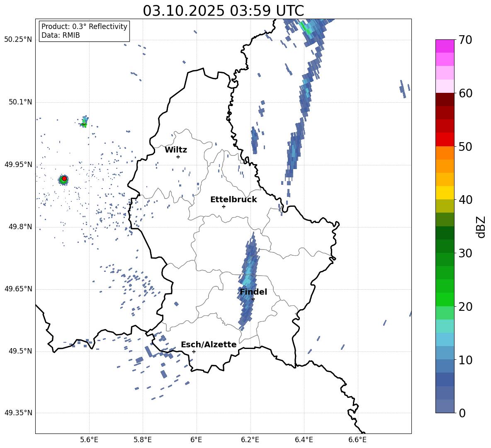Select the Ettelbruck city label
The height and width of the screenshot is (448, 491).
pos(233,200)
